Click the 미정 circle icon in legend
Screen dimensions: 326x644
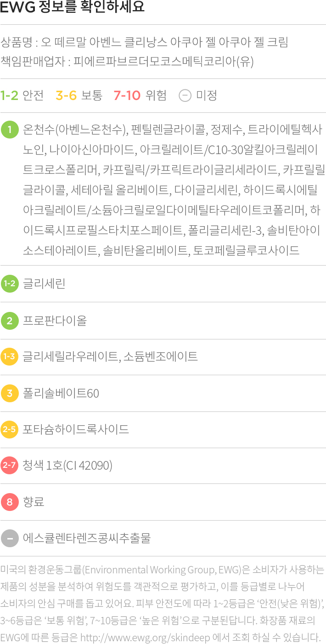point(185,95)
